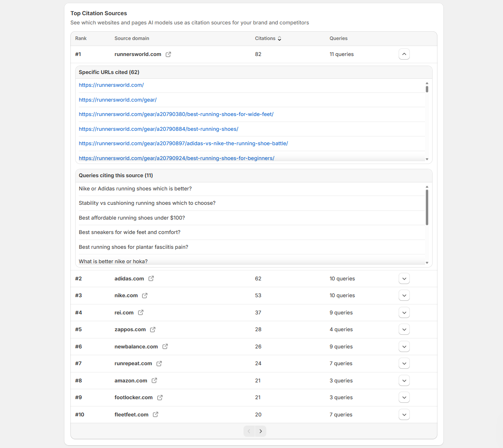The image size is (503, 448).
Task: Click the Queries column header
Action: (x=339, y=38)
